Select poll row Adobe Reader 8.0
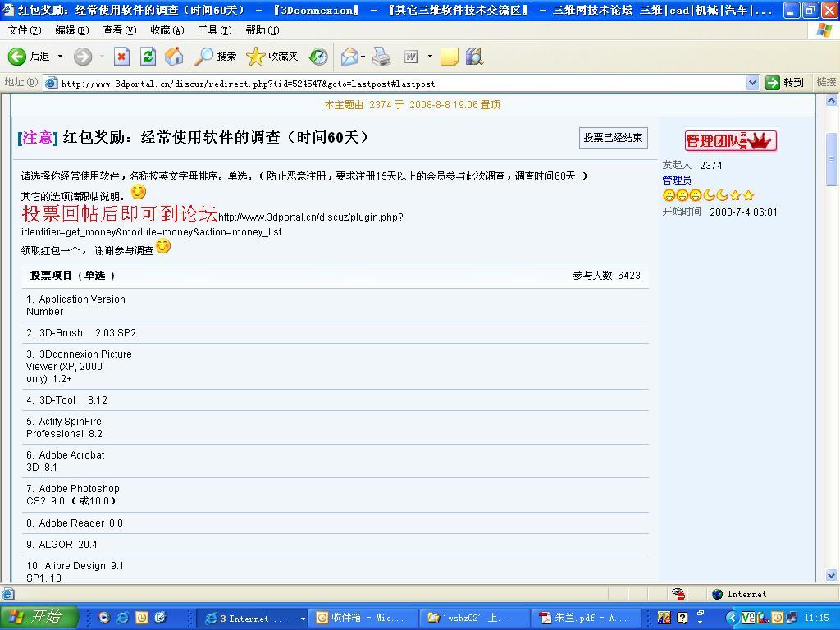The width and height of the screenshot is (840, 630). (336, 523)
